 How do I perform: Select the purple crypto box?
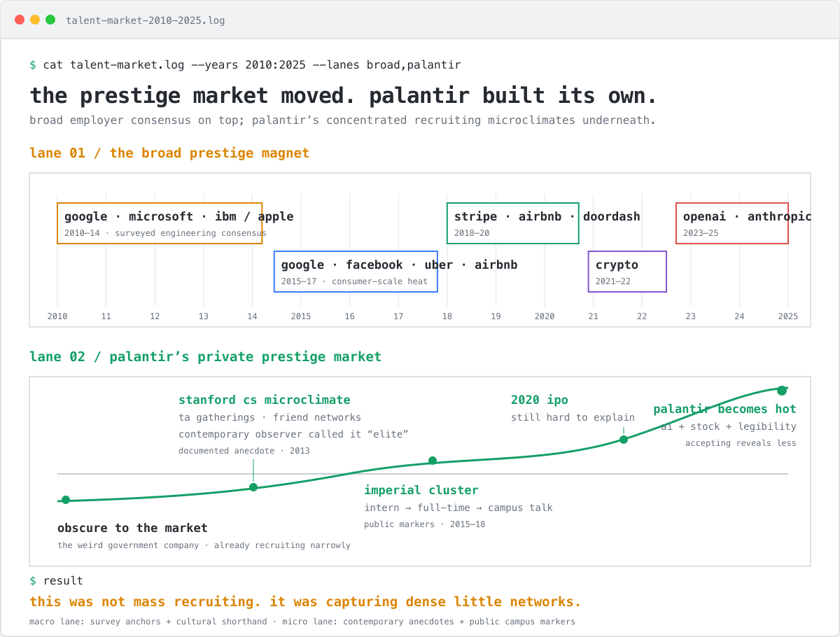[x=627, y=272]
